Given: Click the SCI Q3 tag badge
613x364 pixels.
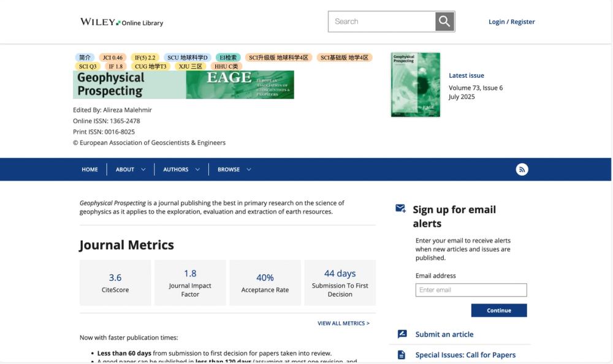Looking at the screenshot, I should pos(88,66).
